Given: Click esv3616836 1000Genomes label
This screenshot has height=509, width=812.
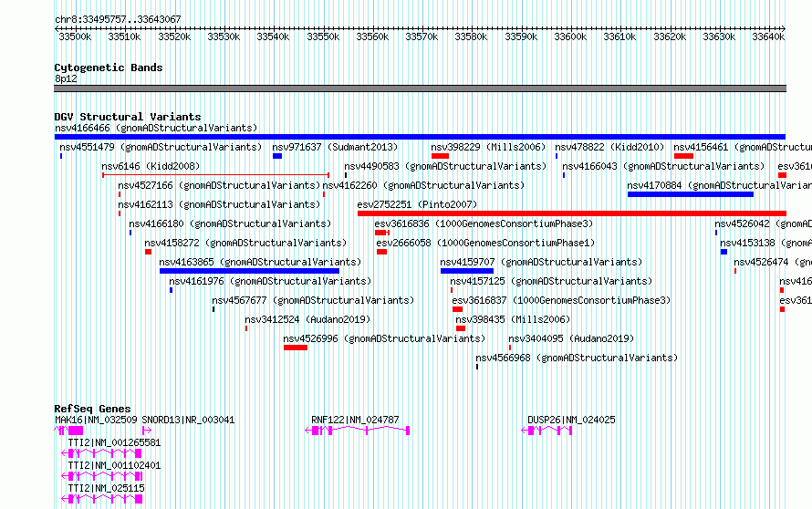Looking at the screenshot, I should coord(484,223).
